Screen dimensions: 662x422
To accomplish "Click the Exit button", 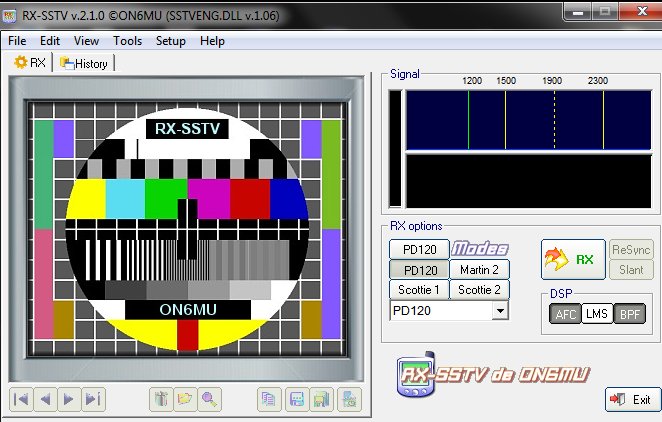I will 633,399.
